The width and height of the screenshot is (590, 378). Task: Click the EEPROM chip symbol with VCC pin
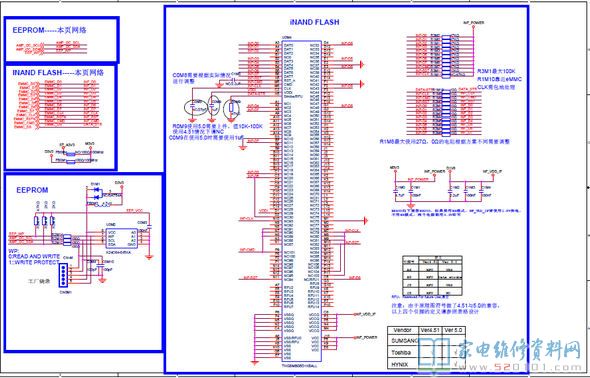coord(122,238)
